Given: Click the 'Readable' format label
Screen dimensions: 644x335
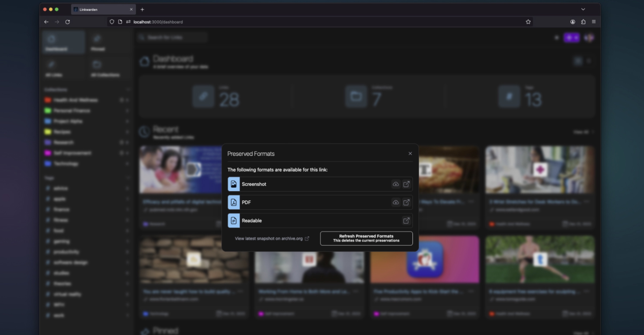Looking at the screenshot, I should click(252, 220).
